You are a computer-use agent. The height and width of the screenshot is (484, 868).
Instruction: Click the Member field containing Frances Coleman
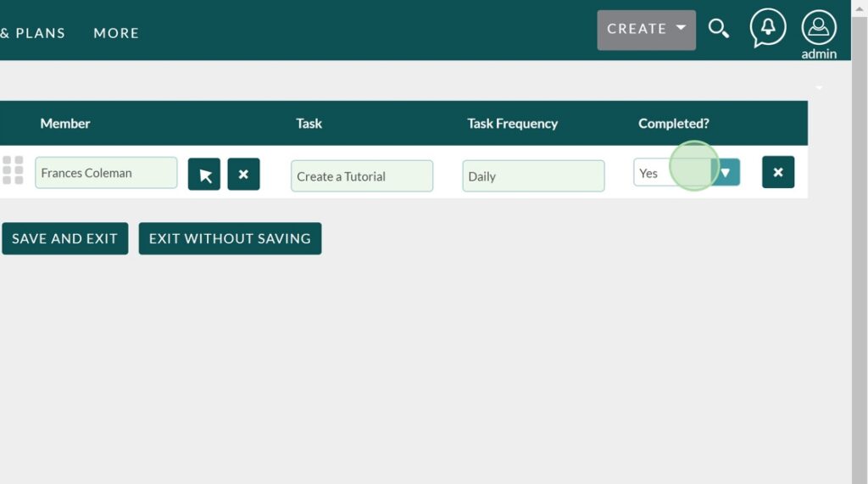click(x=106, y=173)
